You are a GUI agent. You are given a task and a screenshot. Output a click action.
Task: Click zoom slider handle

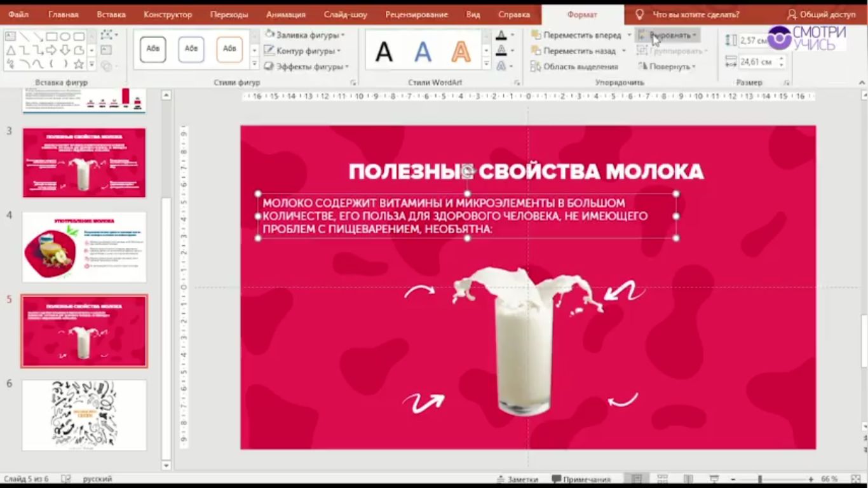point(760,479)
